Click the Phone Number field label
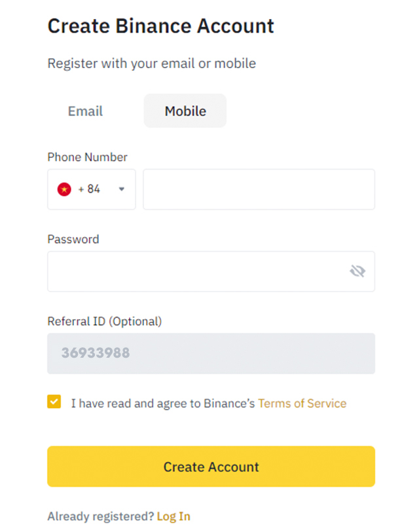Viewport: 419px width, 532px height. point(88,157)
